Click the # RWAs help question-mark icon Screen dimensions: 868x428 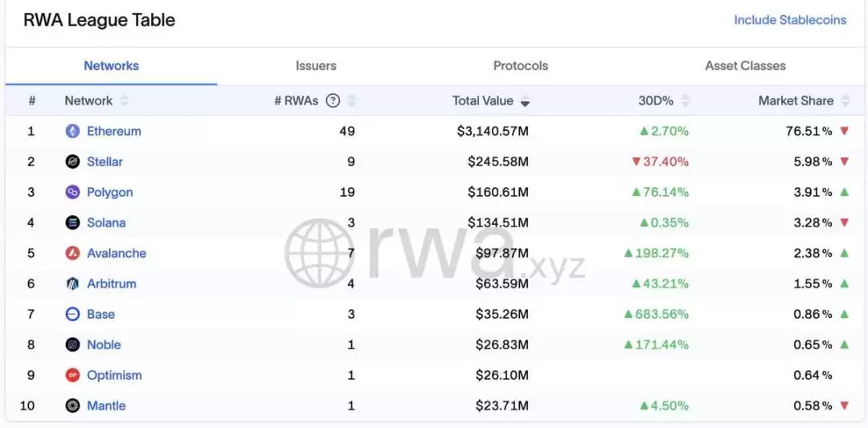333,100
